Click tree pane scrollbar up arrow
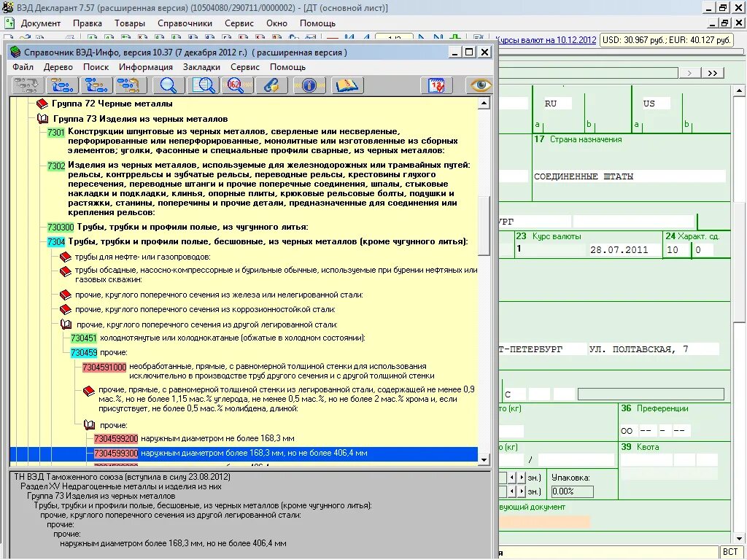Image resolution: width=747 pixels, height=560 pixels. [484, 104]
